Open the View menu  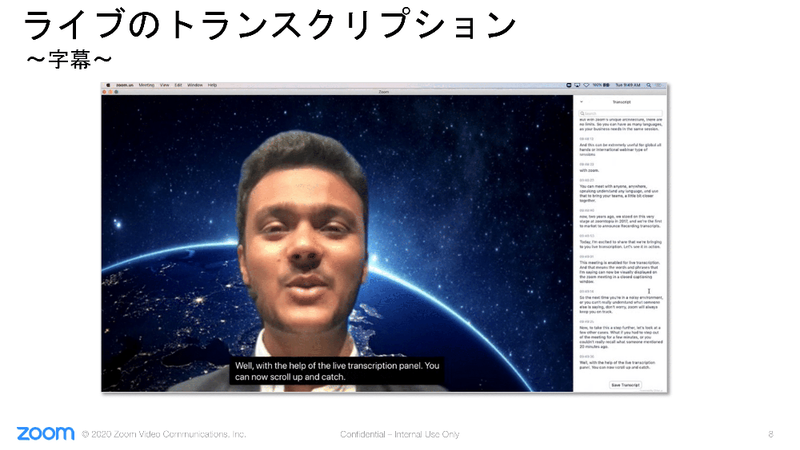164,85
